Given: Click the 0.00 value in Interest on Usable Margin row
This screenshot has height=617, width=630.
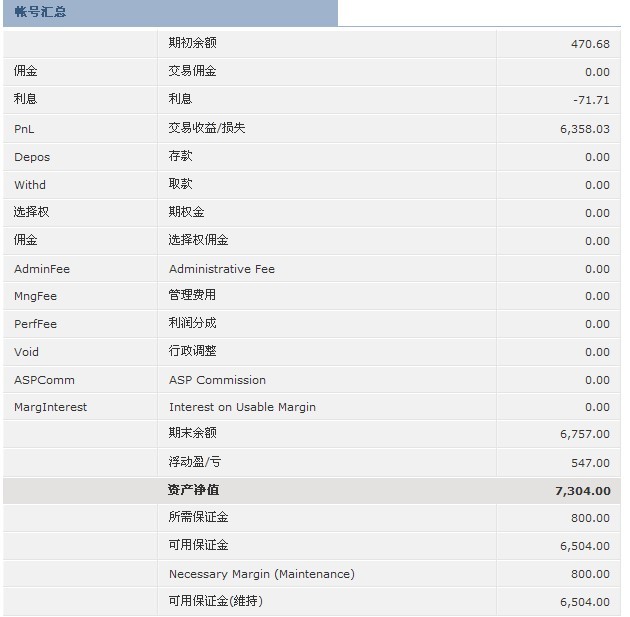Looking at the screenshot, I should point(597,407).
